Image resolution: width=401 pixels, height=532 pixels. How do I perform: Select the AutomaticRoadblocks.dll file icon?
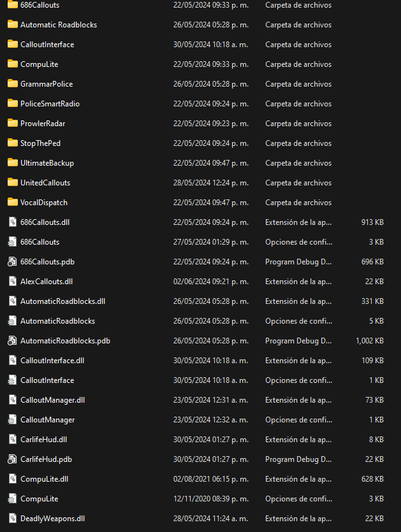click(x=13, y=301)
